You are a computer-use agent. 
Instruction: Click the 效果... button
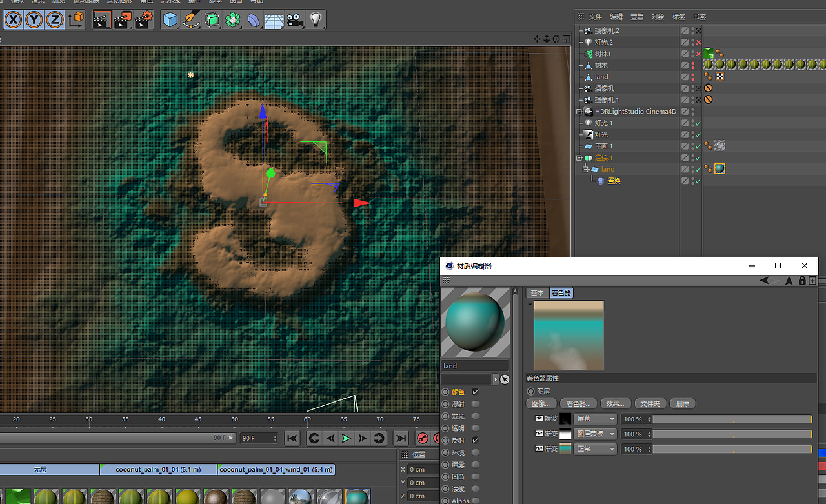pos(615,404)
